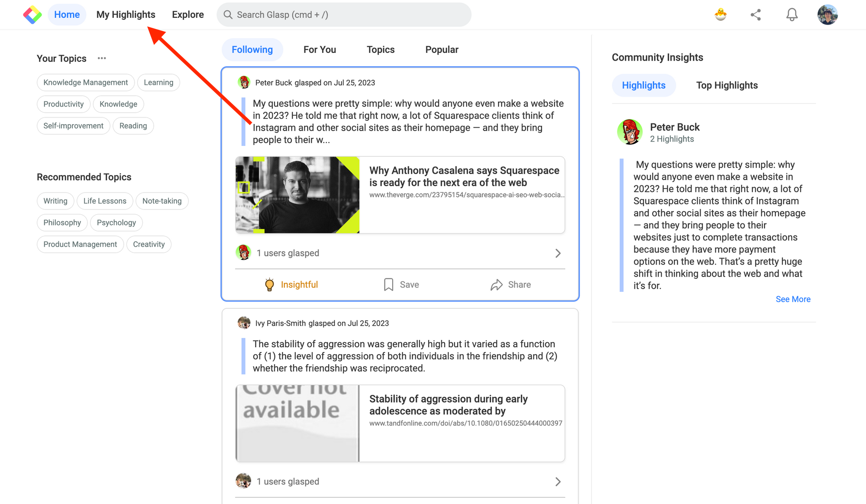This screenshot has height=504, width=866.
Task: Switch to the Popular tab
Action: (442, 50)
